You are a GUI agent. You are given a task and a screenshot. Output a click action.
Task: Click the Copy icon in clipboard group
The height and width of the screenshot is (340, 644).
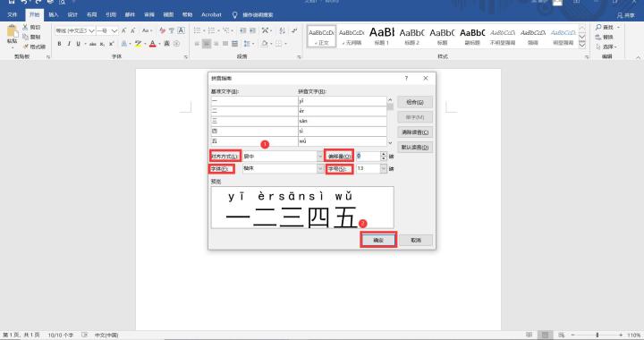(x=25, y=37)
